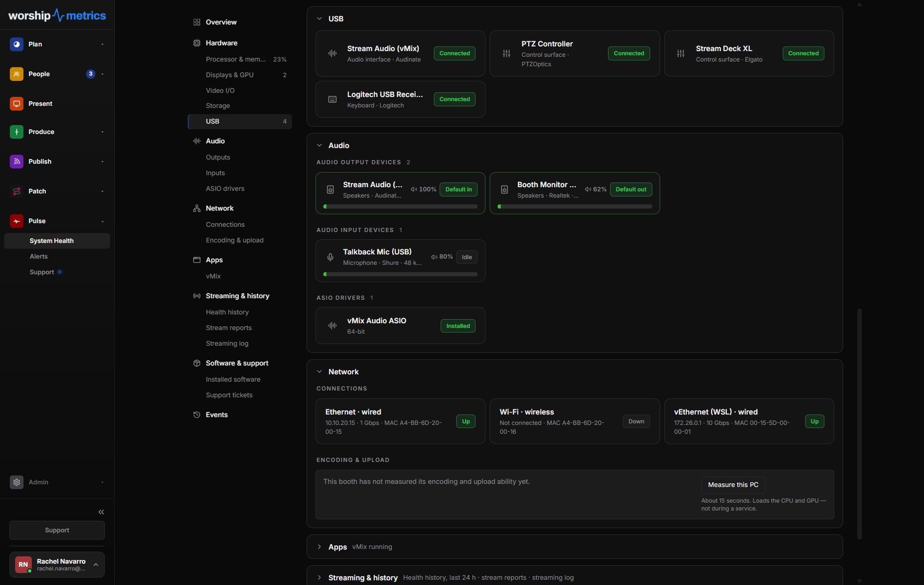Expand the Streaming & history section
Viewport: 924px width, 585px height.
(320, 578)
